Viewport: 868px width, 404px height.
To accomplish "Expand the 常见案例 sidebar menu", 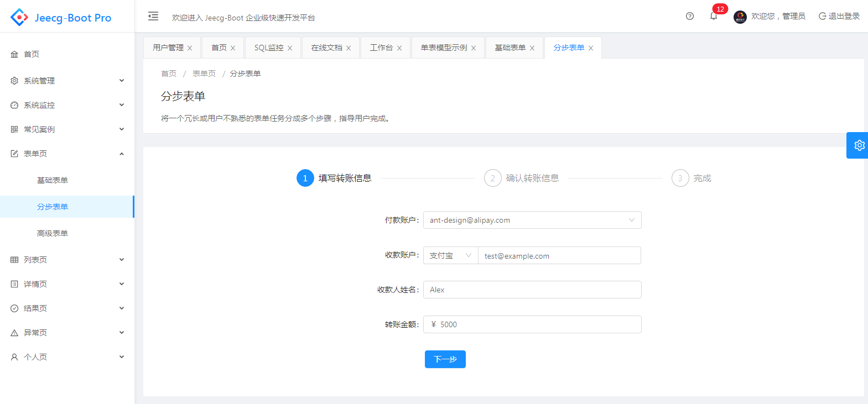I will 122,129.
